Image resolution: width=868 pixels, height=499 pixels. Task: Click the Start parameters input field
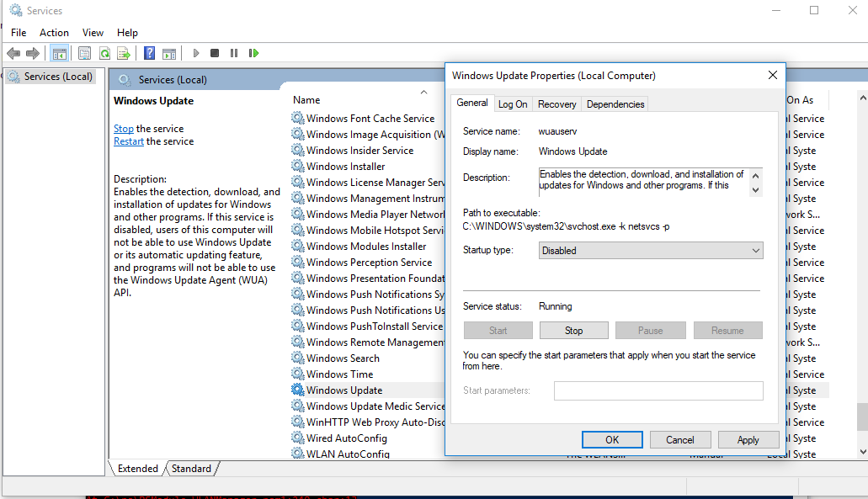click(658, 390)
